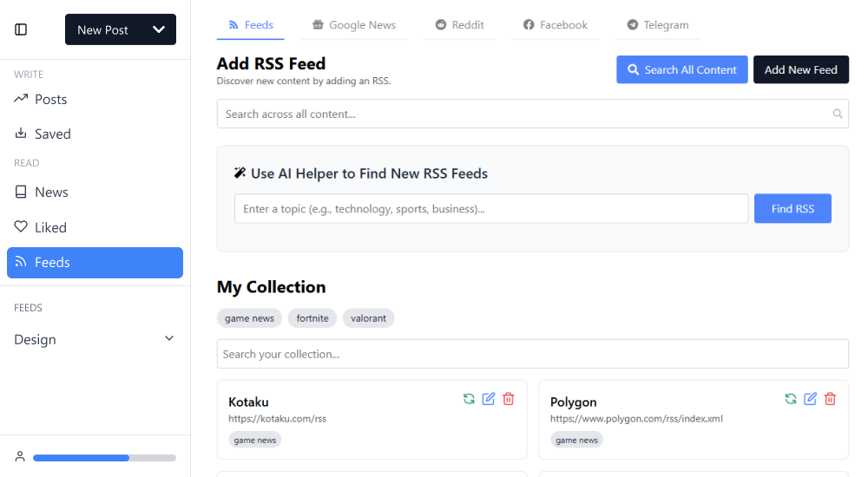
Task: Refresh the Polygon feed
Action: [x=791, y=399]
